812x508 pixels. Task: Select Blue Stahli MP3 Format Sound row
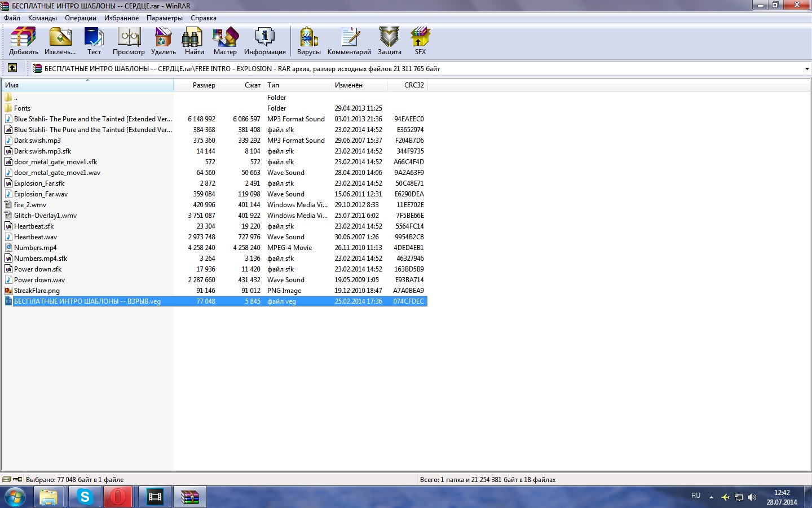(214, 119)
